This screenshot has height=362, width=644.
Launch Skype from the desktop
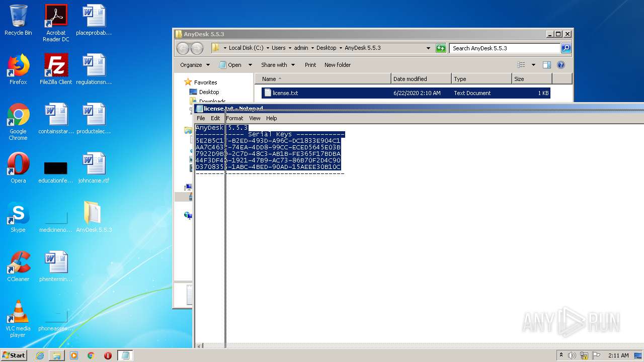(18, 217)
